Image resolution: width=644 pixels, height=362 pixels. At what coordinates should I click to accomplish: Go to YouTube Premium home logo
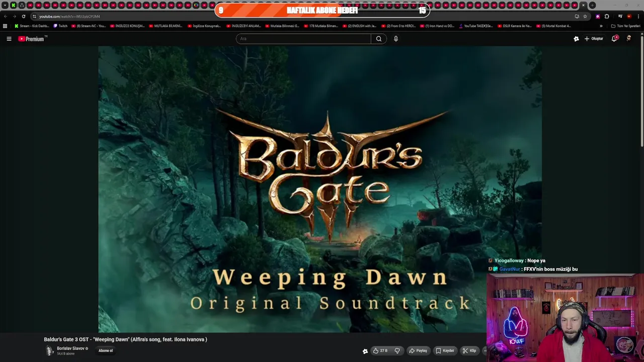point(32,39)
